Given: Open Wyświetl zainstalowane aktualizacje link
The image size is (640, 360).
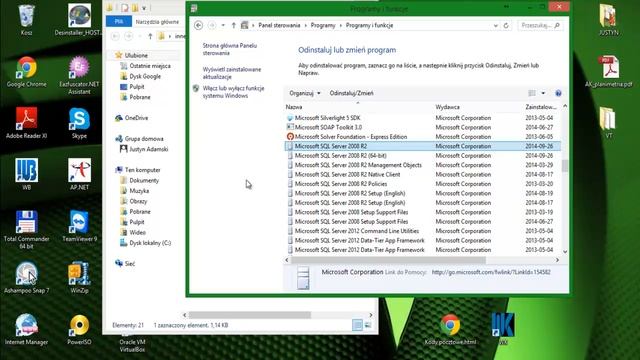Looking at the screenshot, I should coord(232,73).
